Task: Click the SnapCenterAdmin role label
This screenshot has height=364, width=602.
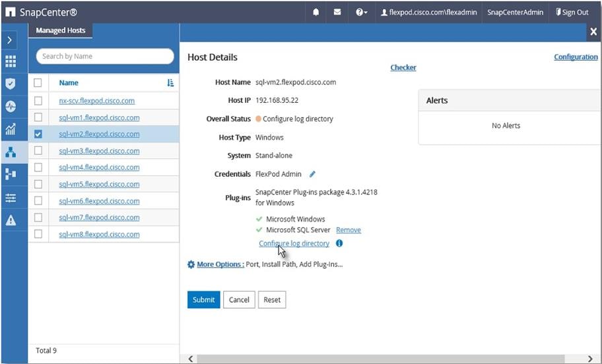Action: (x=516, y=13)
